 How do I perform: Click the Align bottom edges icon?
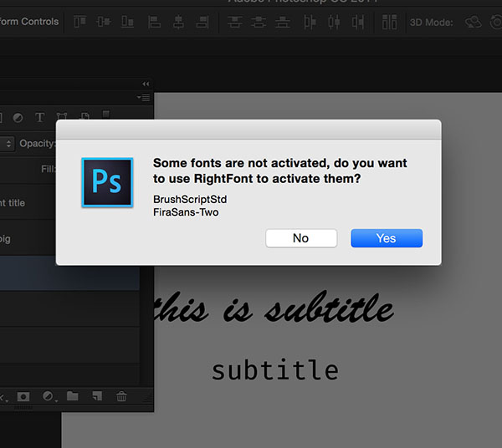click(x=127, y=22)
